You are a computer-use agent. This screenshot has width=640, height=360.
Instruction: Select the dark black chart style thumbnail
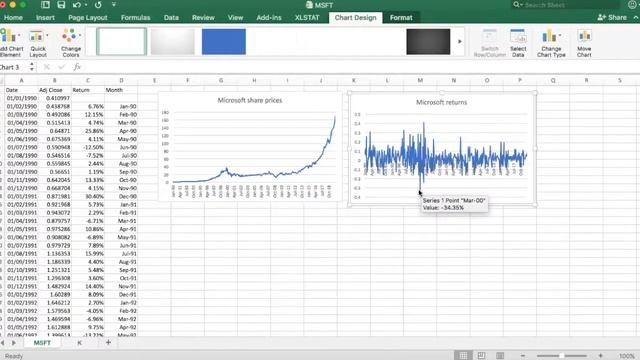pos(428,41)
